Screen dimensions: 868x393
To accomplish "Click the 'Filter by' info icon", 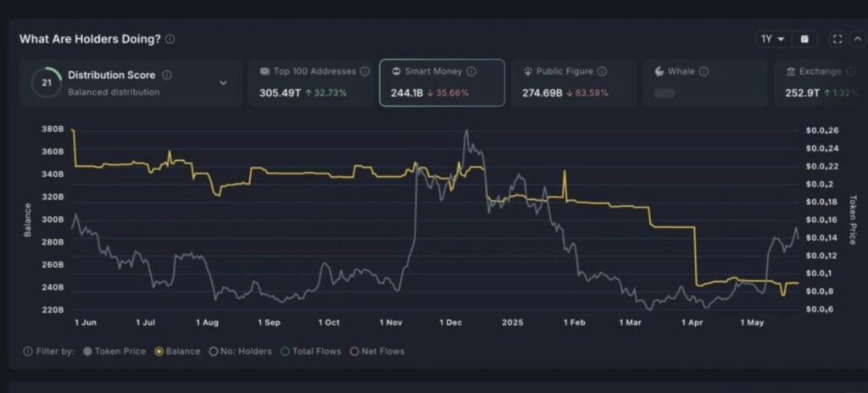I will point(29,351).
